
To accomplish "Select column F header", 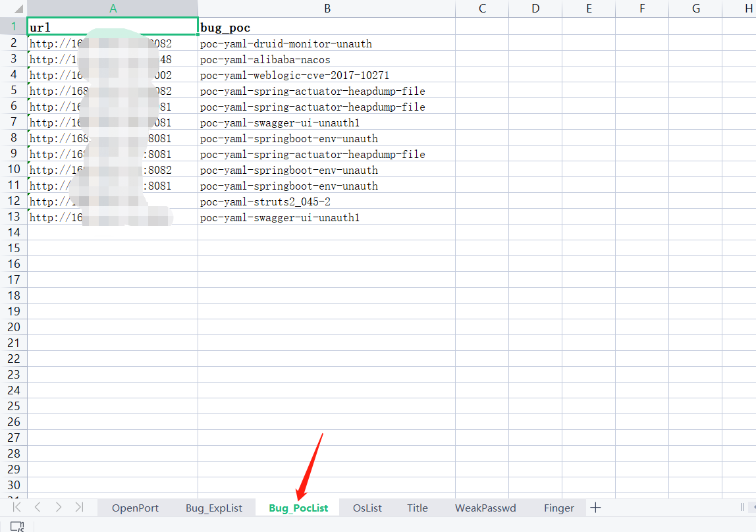I will point(642,9).
